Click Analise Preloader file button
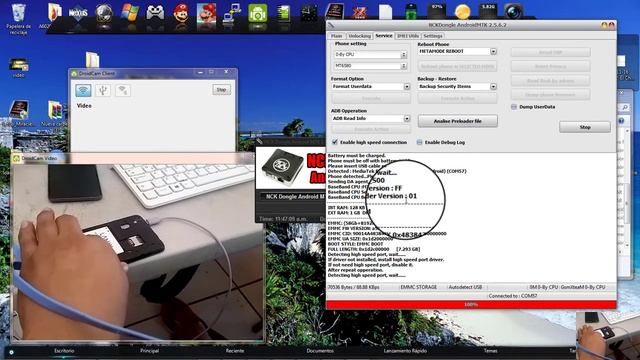This screenshot has height=360, width=640. coord(458,121)
